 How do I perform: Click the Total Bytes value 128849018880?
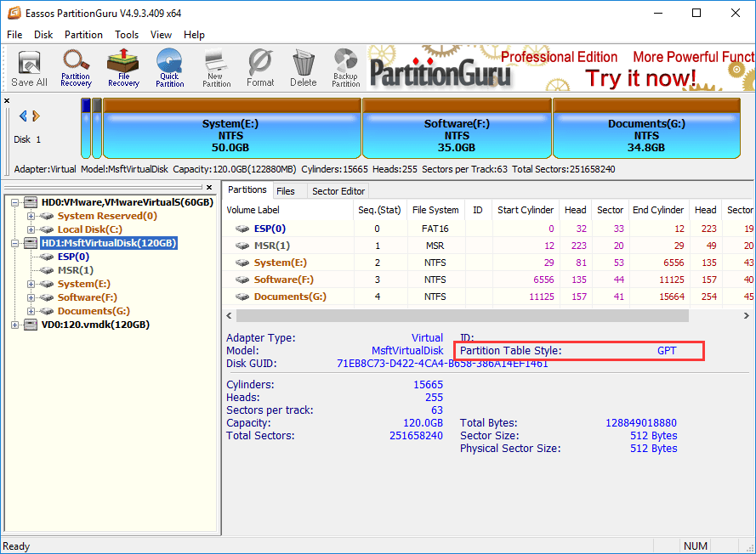pos(641,423)
